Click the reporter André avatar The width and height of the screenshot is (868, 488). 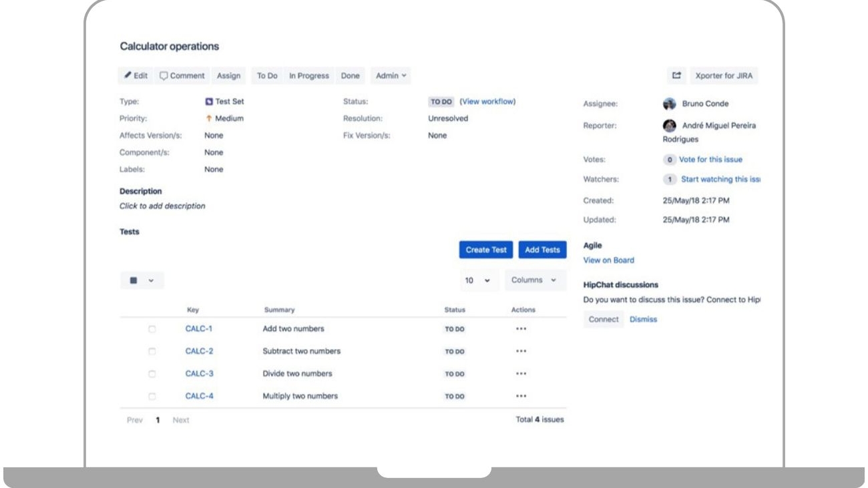[669, 126]
